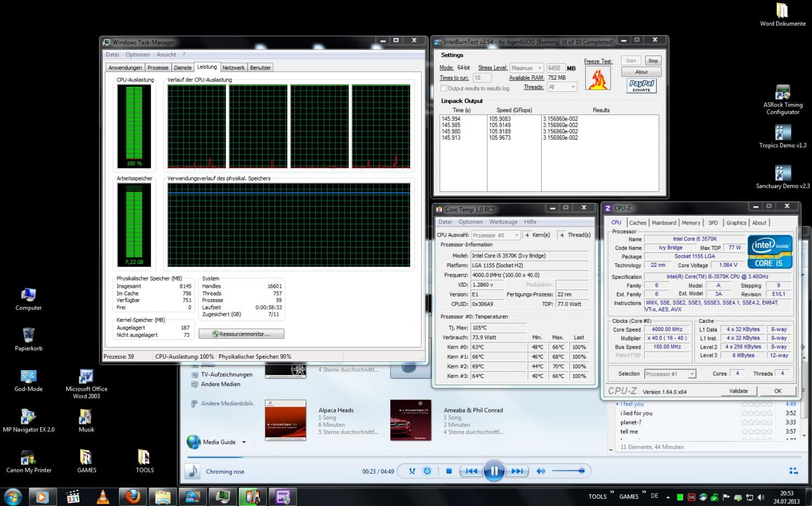This screenshot has width=812, height=506.
Task: Open the Word Dokumente folder
Action: tap(782, 15)
